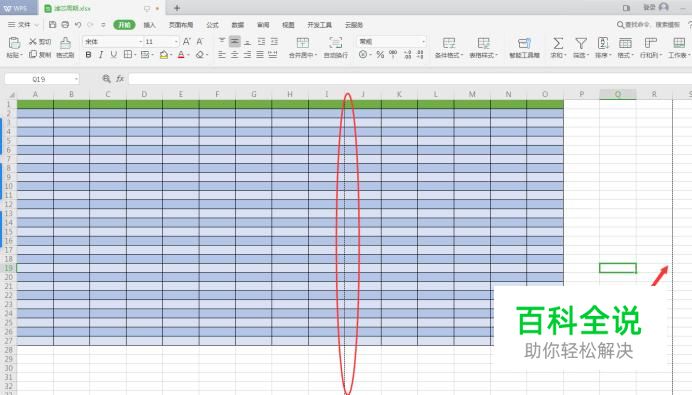Open the Worksheet (工作表) menu
Screen dimensions: 692x395
[679, 48]
